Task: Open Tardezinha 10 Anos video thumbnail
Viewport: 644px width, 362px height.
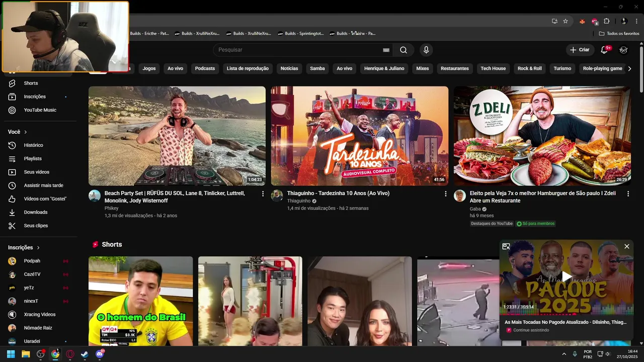Action: coord(360,136)
